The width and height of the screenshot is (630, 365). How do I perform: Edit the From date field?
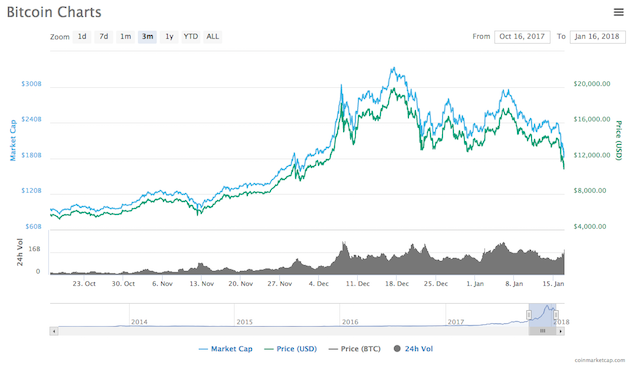(x=522, y=37)
